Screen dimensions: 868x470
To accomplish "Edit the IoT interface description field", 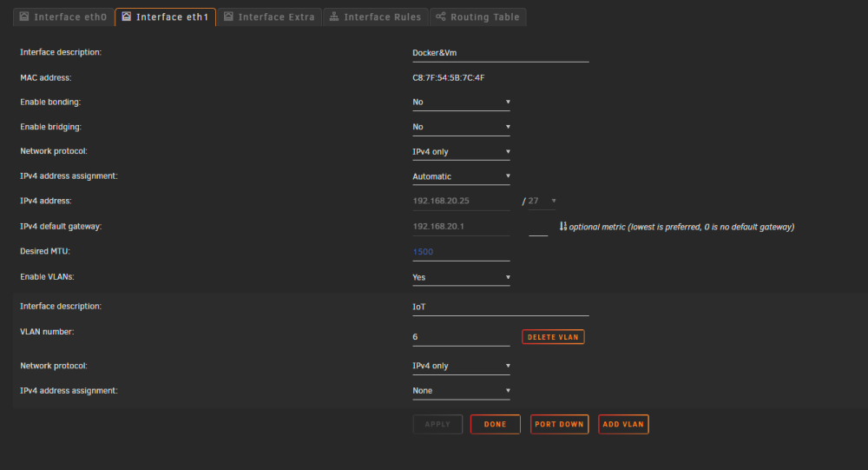I will pos(501,307).
